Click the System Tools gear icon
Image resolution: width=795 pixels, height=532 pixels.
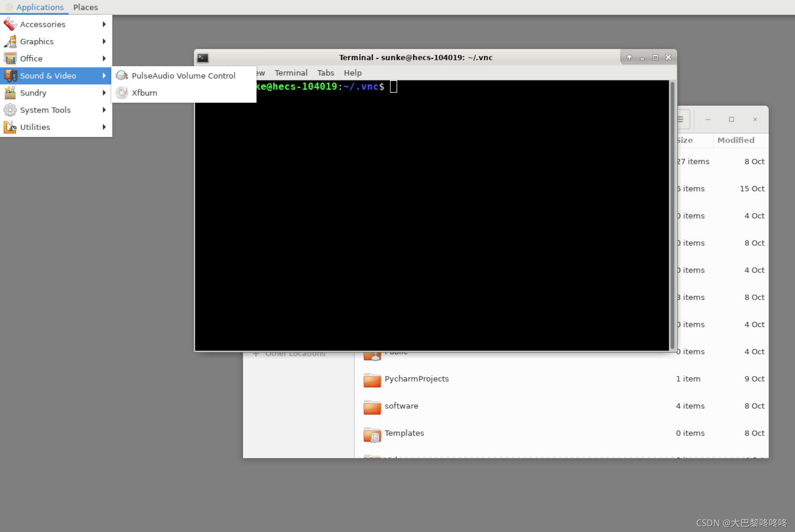point(10,110)
